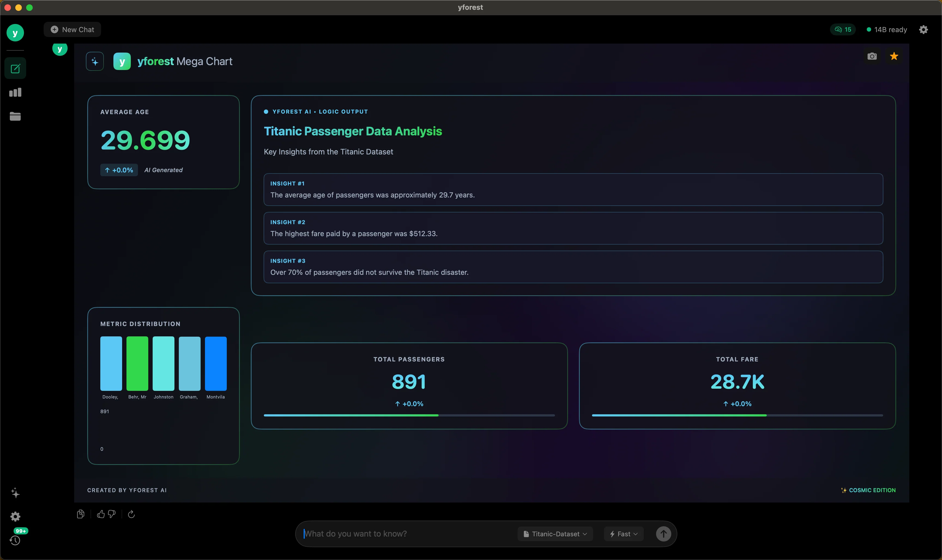Start a New Chat
This screenshot has width=942, height=560.
click(x=72, y=29)
